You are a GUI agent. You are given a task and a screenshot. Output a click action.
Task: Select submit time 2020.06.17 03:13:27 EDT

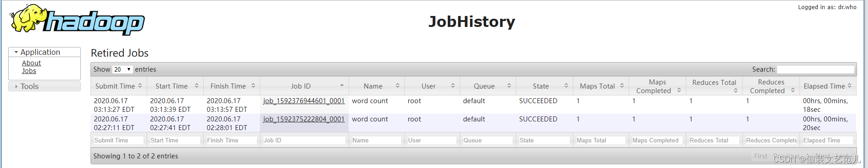114,105
